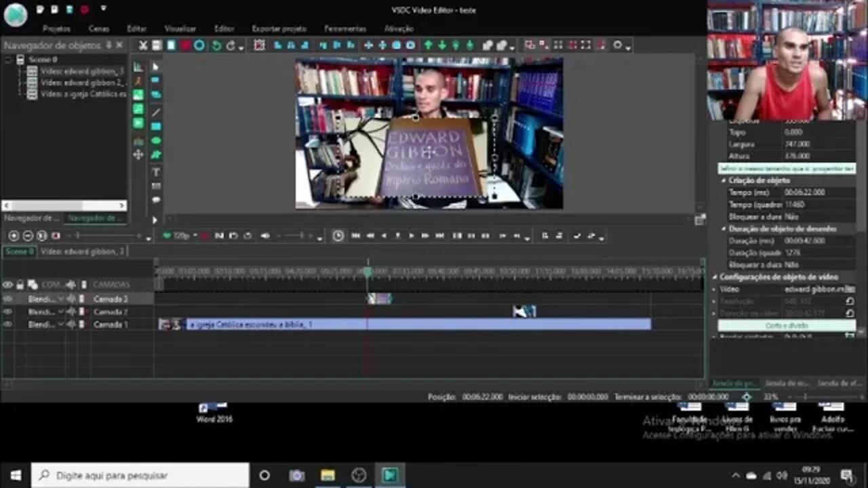Click the Undo arrow icon
868x488 pixels.
click(216, 45)
